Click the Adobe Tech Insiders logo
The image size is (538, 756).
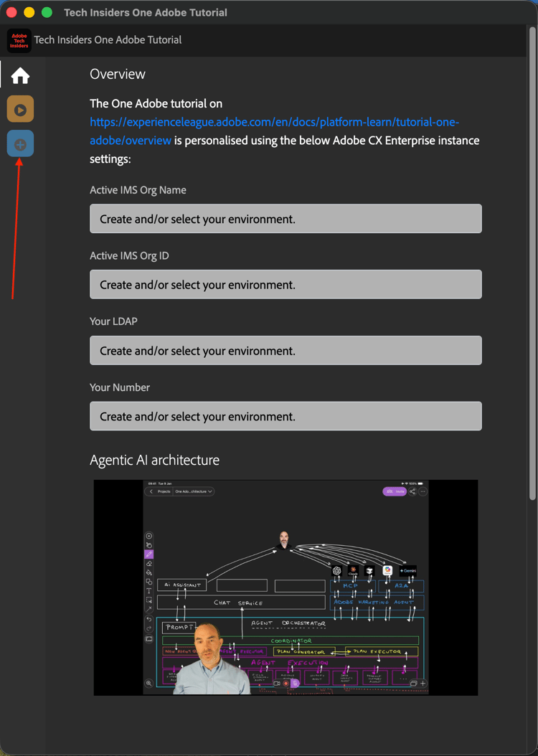click(x=19, y=40)
